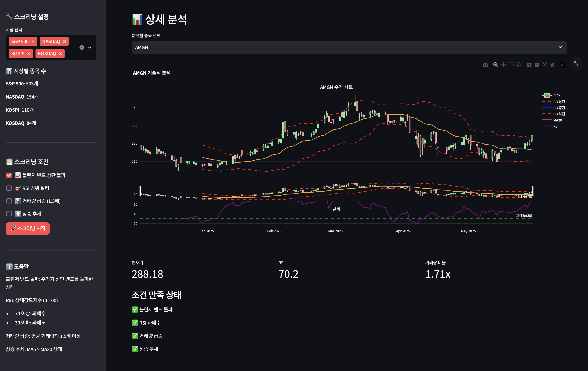Zoom in on the AMGN chart

529,65
